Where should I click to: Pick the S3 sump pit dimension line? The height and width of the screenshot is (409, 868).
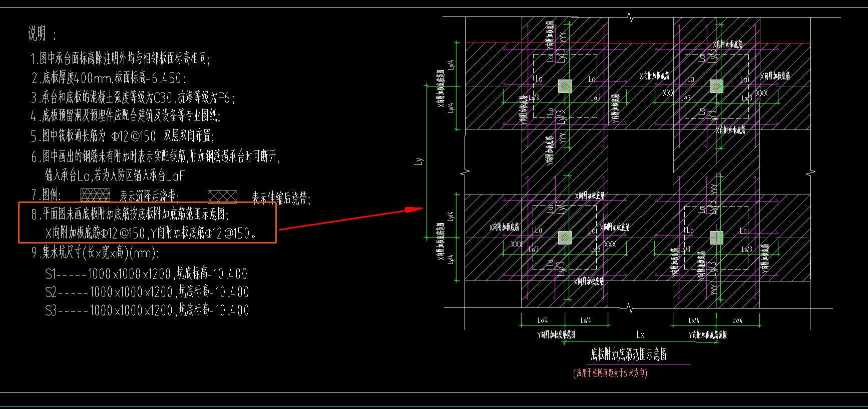(147, 310)
